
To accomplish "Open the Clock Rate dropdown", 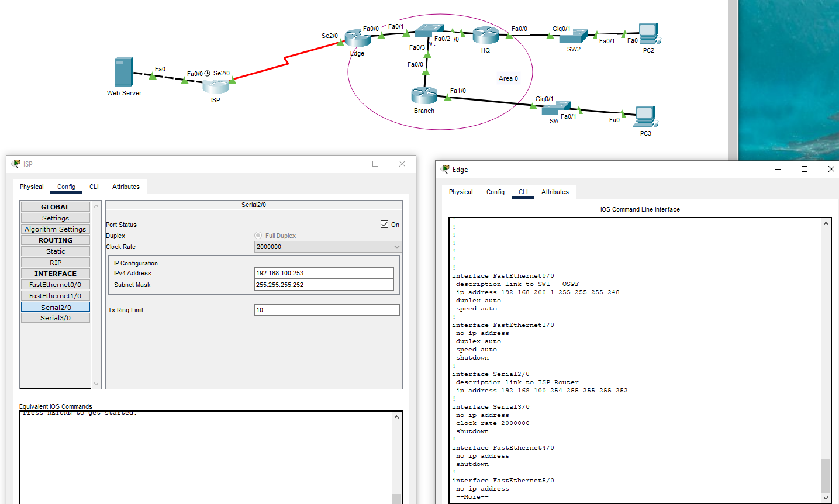I will click(x=328, y=247).
